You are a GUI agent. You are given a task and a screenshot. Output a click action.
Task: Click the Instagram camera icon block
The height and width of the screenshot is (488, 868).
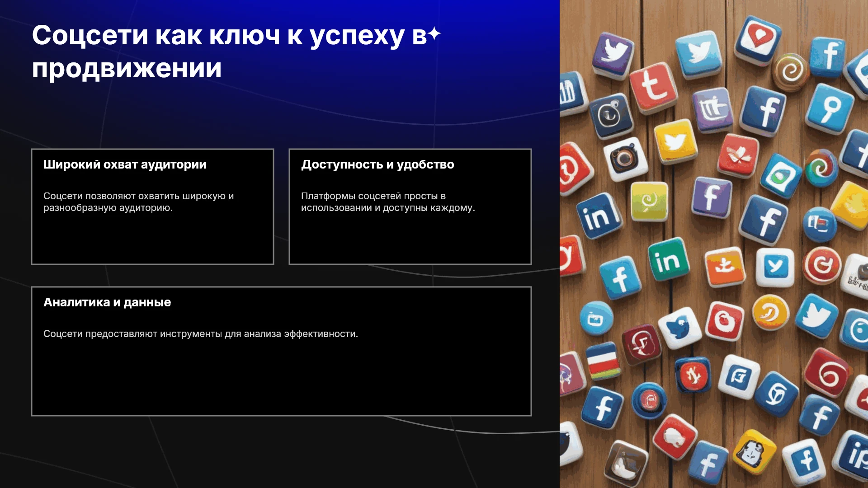[x=626, y=158]
